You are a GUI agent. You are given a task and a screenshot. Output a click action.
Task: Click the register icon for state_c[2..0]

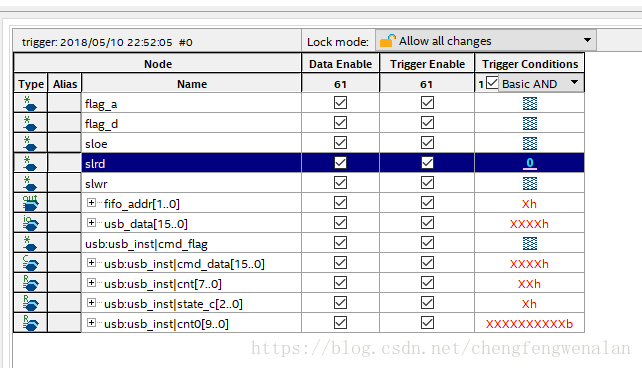click(30, 303)
